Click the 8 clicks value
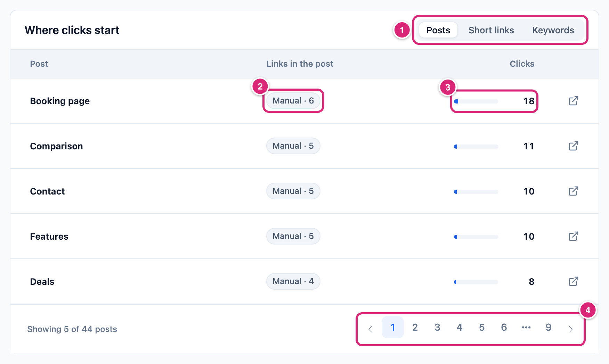Screen dimensions: 609x364 point(531,282)
